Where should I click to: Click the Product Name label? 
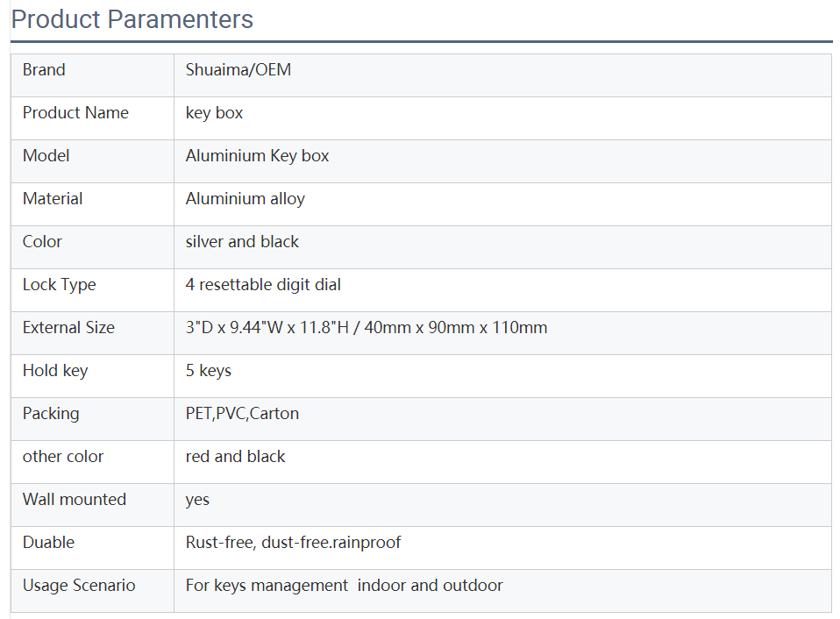point(75,113)
